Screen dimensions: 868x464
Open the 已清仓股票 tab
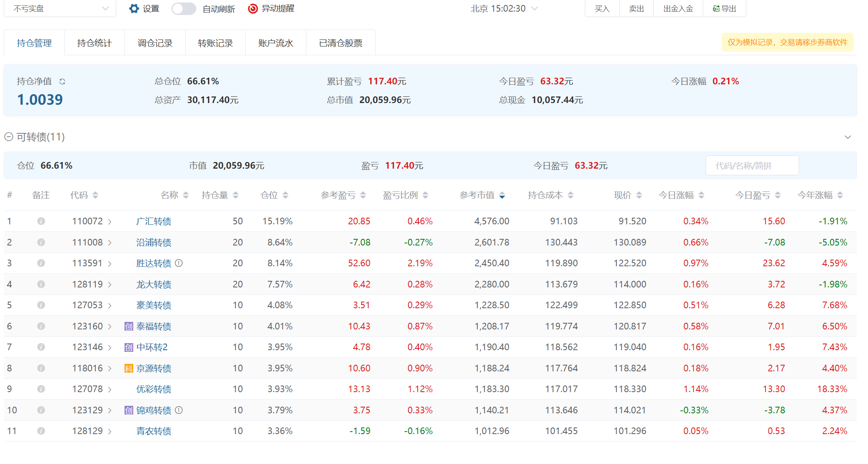(340, 43)
